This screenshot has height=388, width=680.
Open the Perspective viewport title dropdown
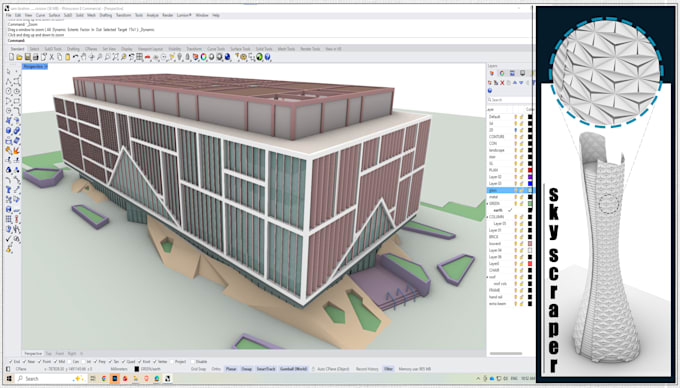(46, 67)
